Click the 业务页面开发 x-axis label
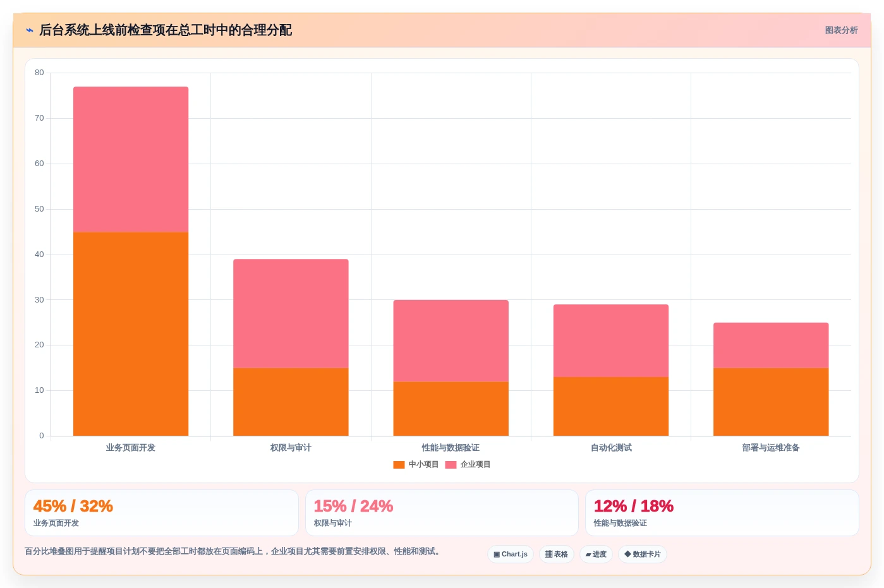Screen dimensions: 884x588 [x=131, y=448]
